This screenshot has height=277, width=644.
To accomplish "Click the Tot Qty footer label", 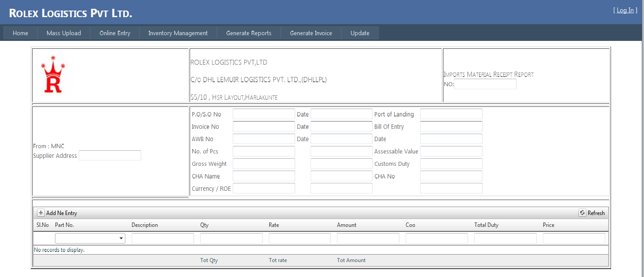I will pyautogui.click(x=209, y=260).
